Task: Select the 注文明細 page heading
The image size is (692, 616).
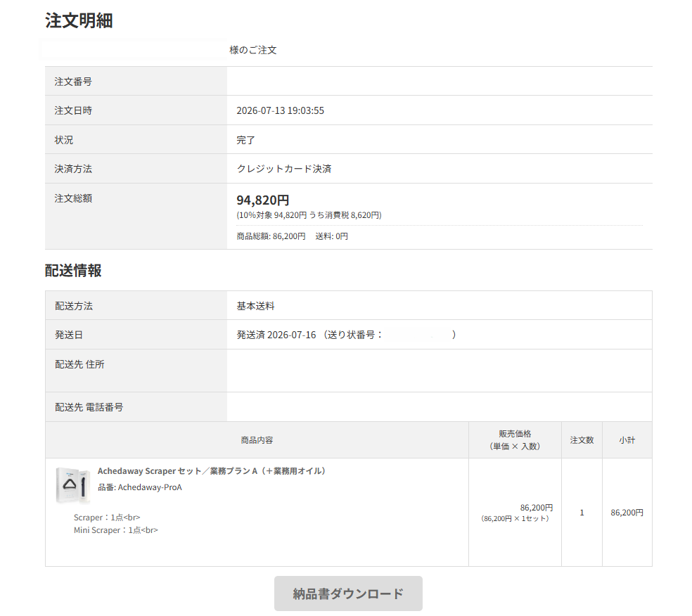Action: click(79, 20)
